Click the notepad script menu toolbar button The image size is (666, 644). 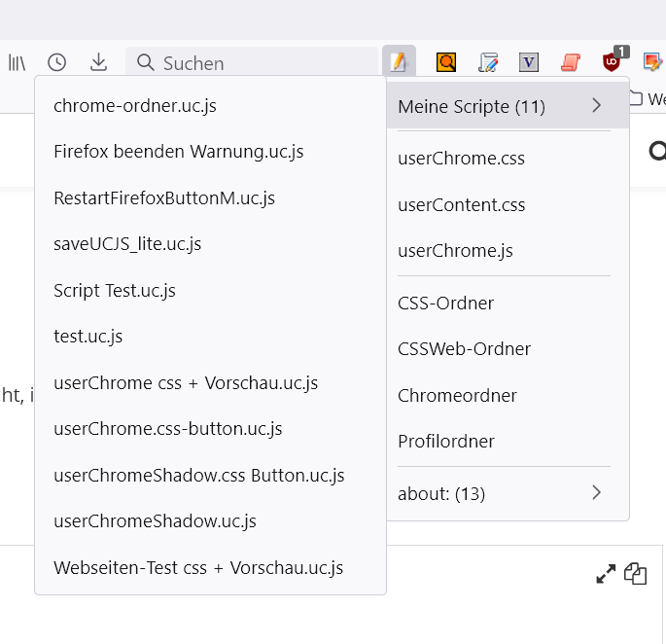399,63
